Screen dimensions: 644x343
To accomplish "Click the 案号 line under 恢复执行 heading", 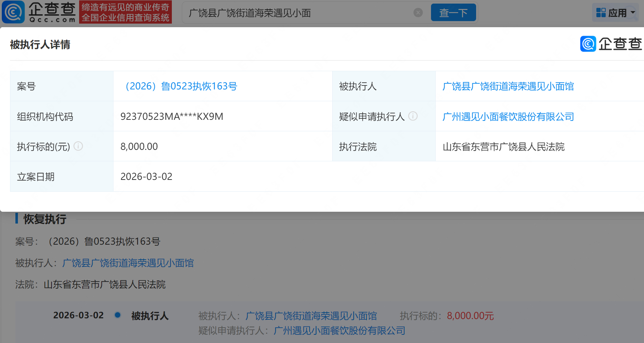I will coord(88,242).
